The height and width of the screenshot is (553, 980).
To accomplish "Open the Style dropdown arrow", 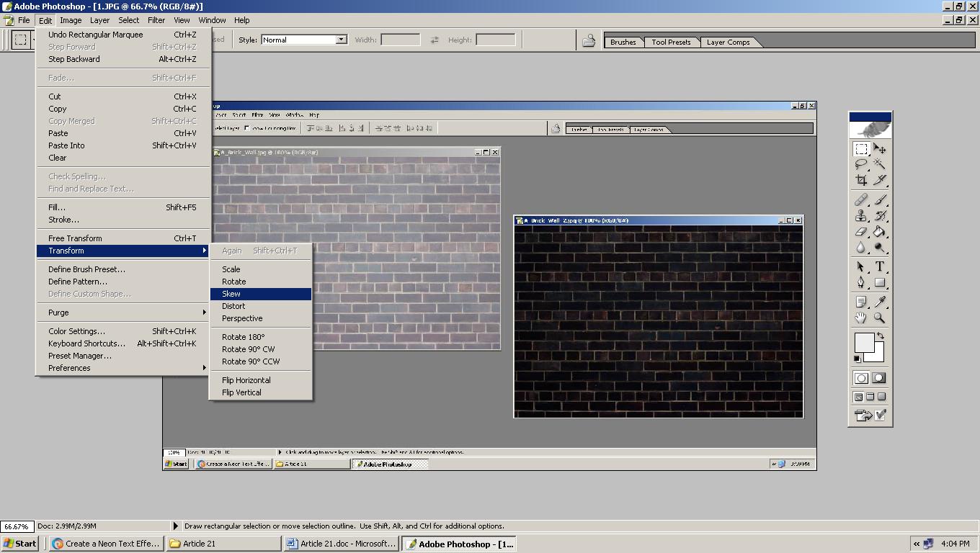I will tap(341, 40).
